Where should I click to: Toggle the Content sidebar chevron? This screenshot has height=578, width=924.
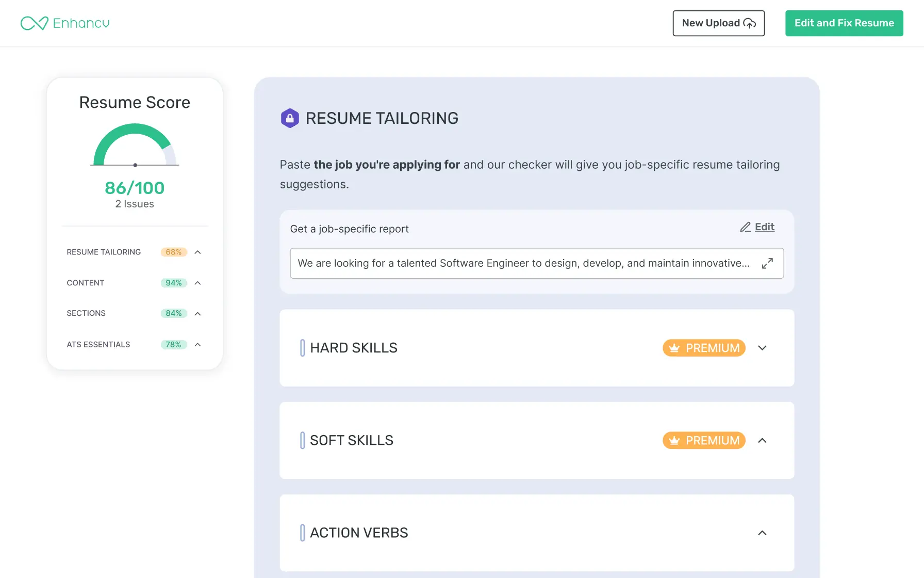coord(197,283)
